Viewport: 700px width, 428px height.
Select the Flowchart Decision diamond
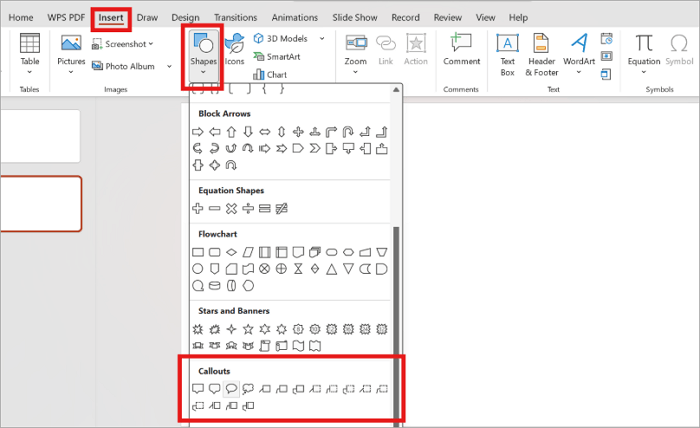(x=231, y=252)
